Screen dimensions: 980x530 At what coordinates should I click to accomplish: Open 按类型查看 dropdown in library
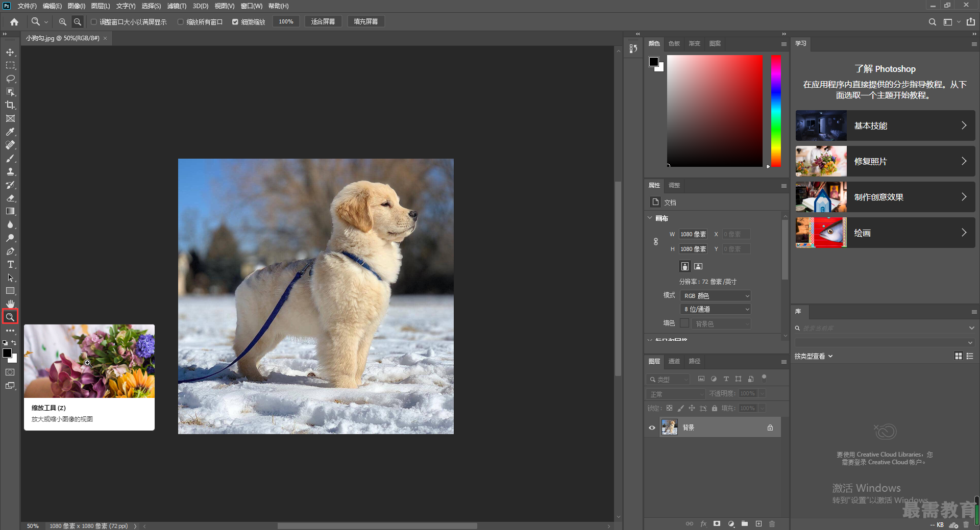coord(814,356)
